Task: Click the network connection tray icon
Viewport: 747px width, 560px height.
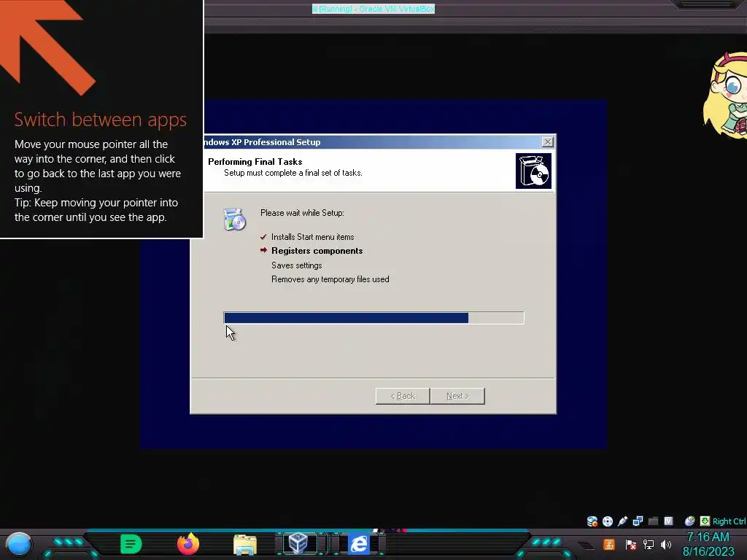Action: tap(648, 544)
